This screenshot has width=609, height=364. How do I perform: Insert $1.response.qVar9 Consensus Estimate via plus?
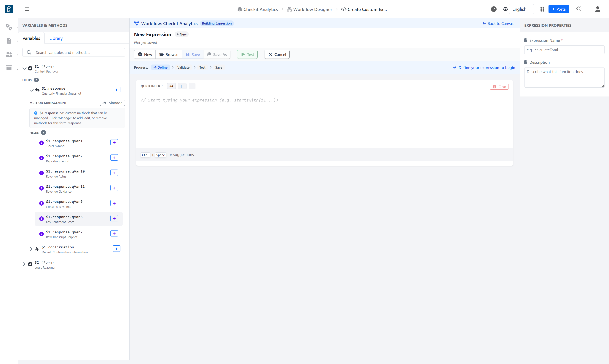(114, 203)
